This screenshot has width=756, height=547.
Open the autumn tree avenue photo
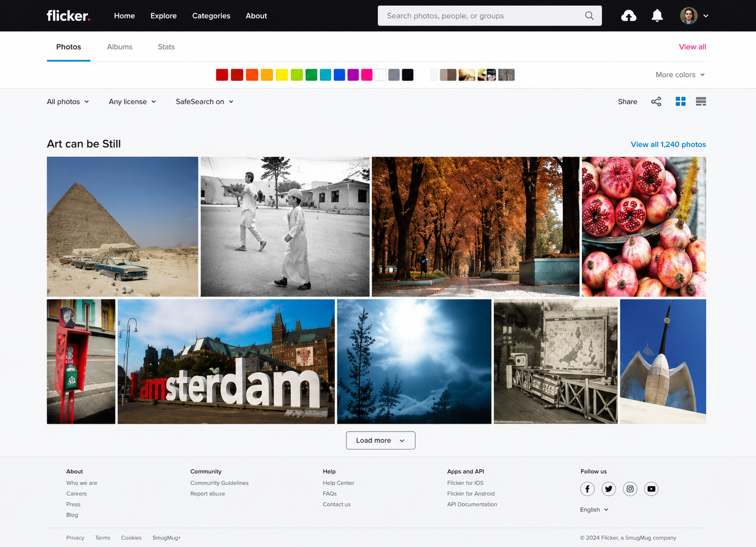pyautogui.click(x=476, y=227)
